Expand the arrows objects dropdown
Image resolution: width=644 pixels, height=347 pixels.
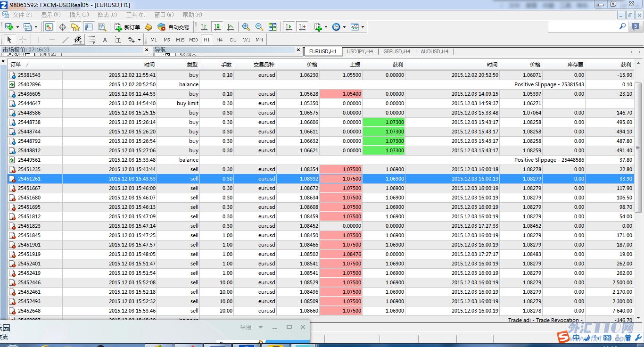[140, 40]
